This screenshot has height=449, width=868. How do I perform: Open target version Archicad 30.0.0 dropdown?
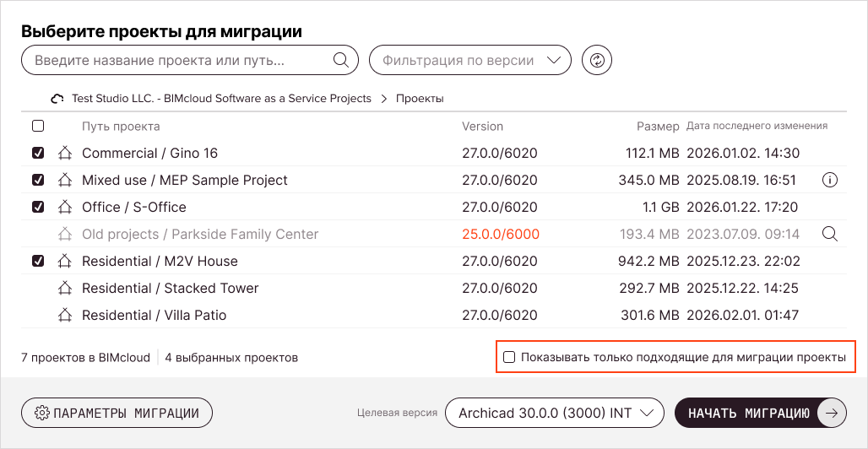[554, 413]
